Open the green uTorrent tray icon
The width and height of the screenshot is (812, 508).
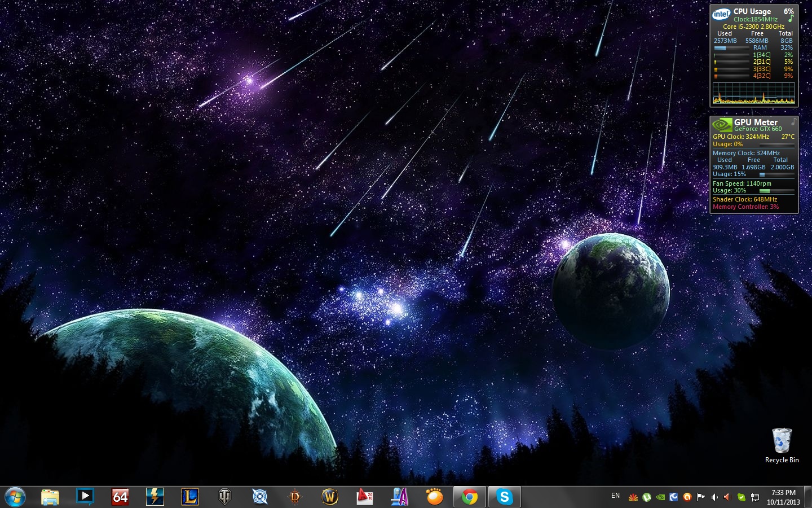[x=647, y=497]
